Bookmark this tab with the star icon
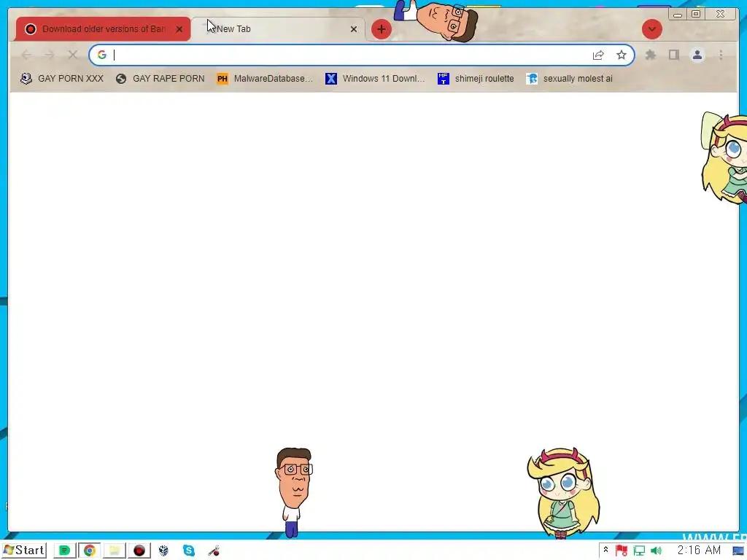Image resolution: width=747 pixels, height=560 pixels. [622, 55]
